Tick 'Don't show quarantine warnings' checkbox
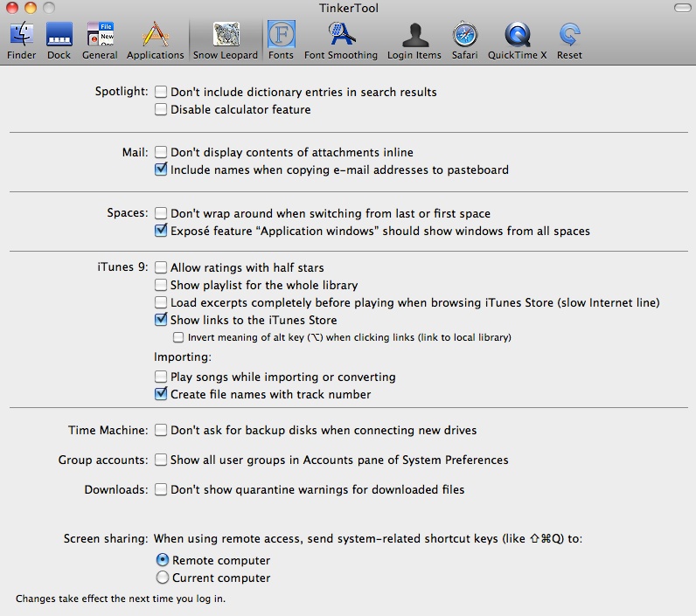The height and width of the screenshot is (616, 696). (x=161, y=489)
